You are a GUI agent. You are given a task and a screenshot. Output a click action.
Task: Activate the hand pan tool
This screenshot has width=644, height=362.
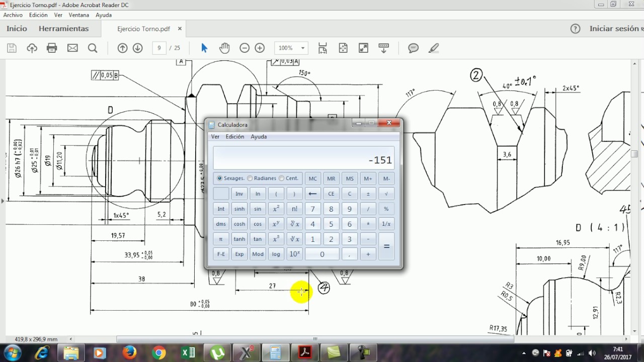[224, 48]
